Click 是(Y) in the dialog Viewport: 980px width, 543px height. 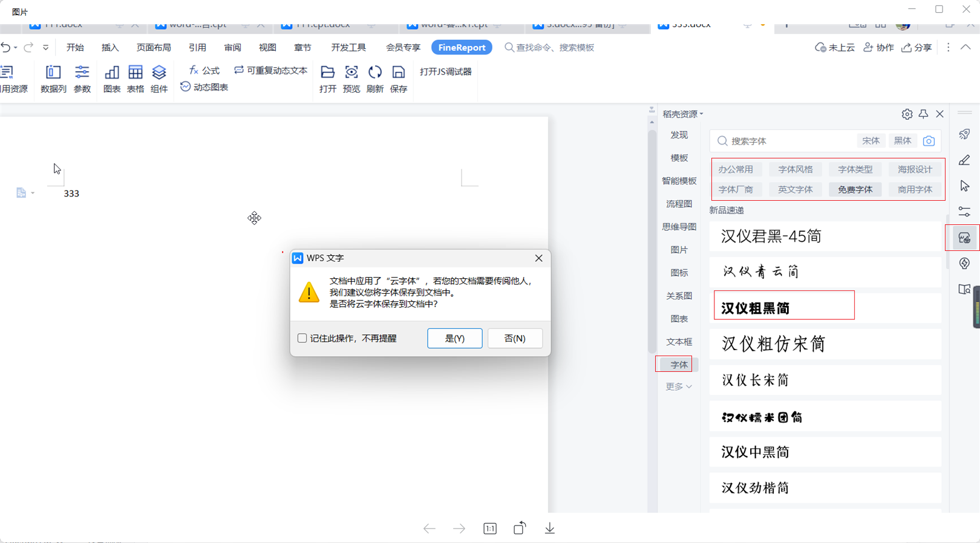click(x=455, y=338)
